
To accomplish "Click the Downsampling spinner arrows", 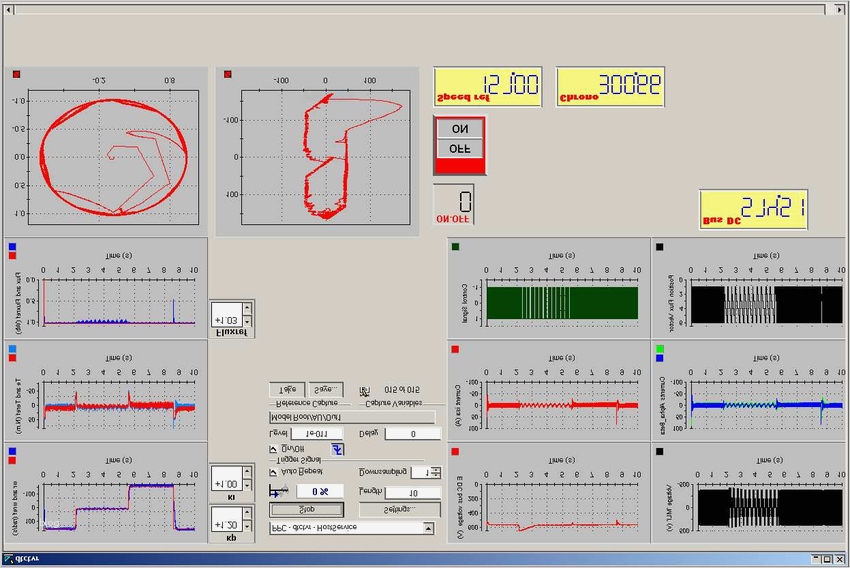I will coord(436,472).
